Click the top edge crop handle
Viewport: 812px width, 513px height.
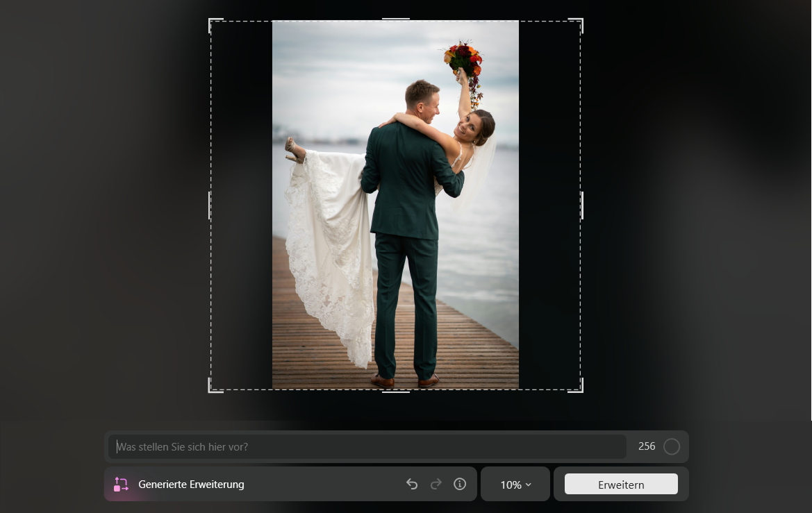tap(396, 19)
